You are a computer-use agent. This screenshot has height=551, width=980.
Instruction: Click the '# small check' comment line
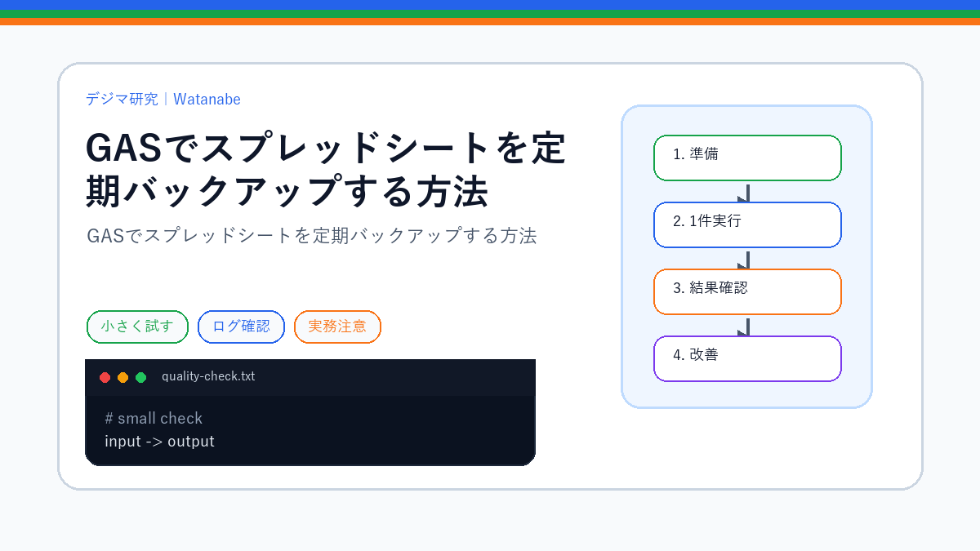tap(154, 419)
